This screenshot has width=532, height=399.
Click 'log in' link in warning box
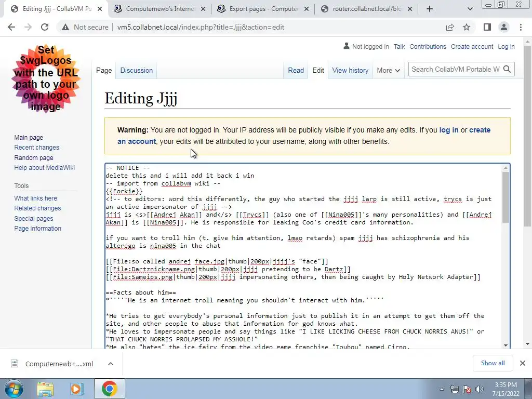[448, 130]
